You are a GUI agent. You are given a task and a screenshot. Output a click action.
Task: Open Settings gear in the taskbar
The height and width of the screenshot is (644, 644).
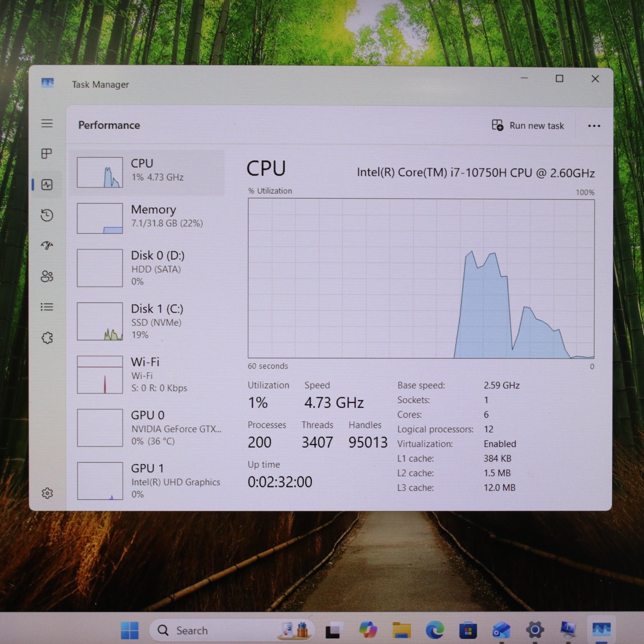535,630
